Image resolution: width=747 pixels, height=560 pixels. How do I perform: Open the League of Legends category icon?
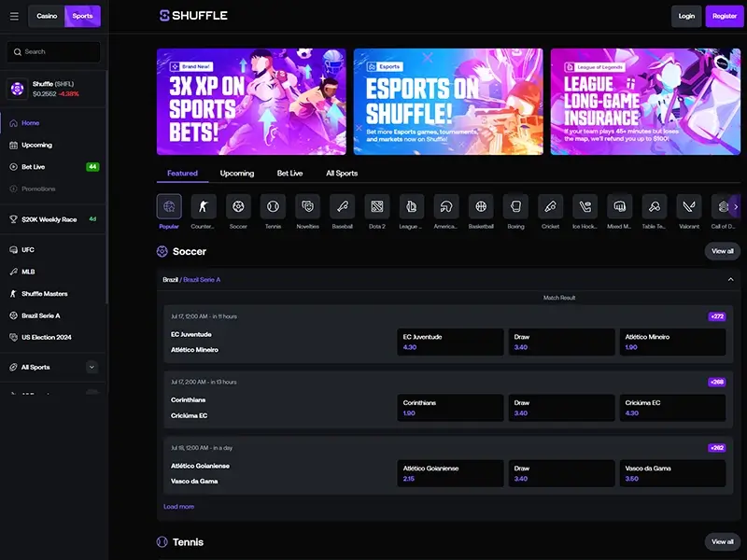pyautogui.click(x=412, y=206)
